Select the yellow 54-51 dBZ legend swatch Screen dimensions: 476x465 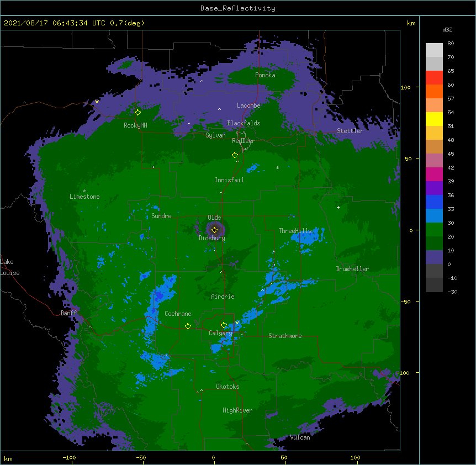434,119
